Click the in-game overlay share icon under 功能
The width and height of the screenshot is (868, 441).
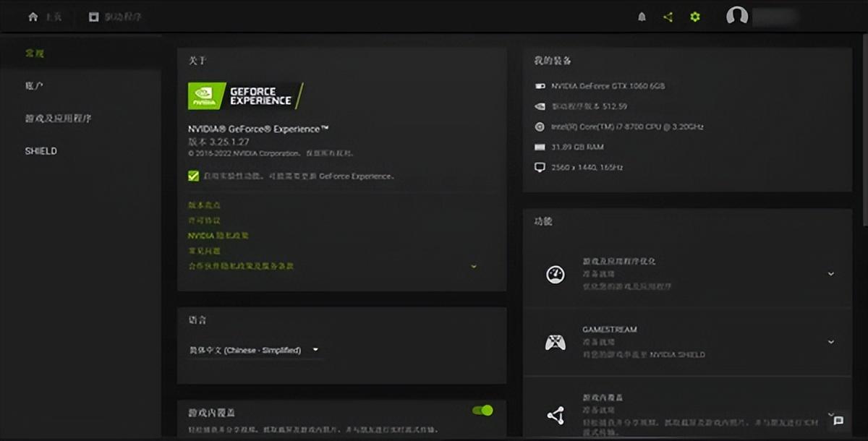pyautogui.click(x=556, y=415)
